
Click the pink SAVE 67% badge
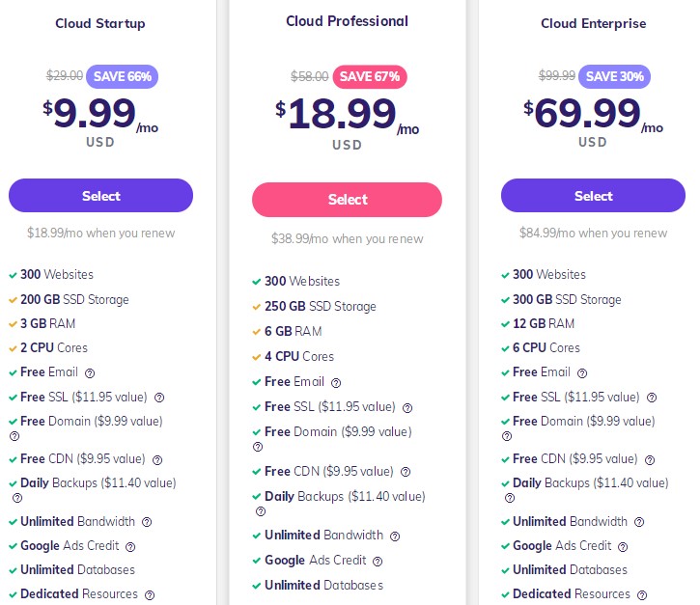(x=370, y=76)
